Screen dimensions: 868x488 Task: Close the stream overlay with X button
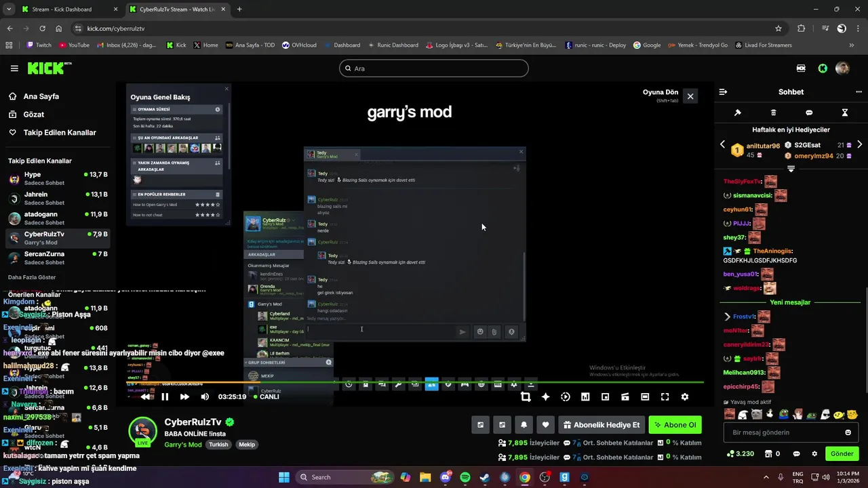690,96
